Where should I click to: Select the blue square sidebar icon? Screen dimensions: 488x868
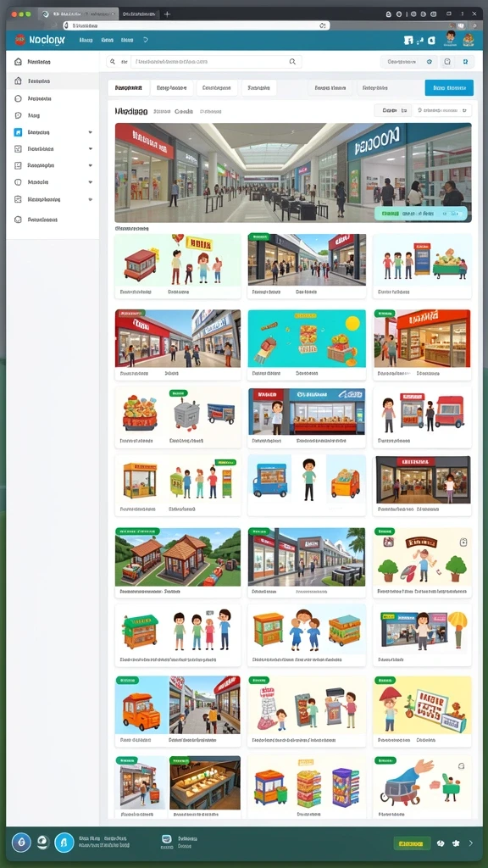[x=18, y=132]
